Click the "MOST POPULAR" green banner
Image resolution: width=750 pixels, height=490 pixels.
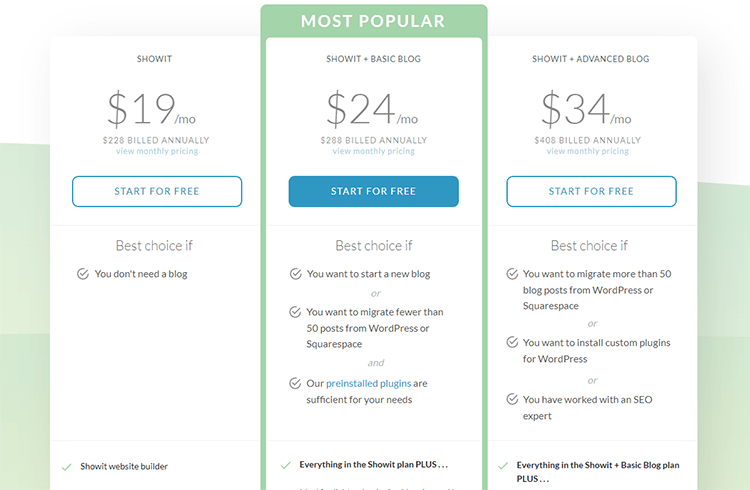[373, 21]
